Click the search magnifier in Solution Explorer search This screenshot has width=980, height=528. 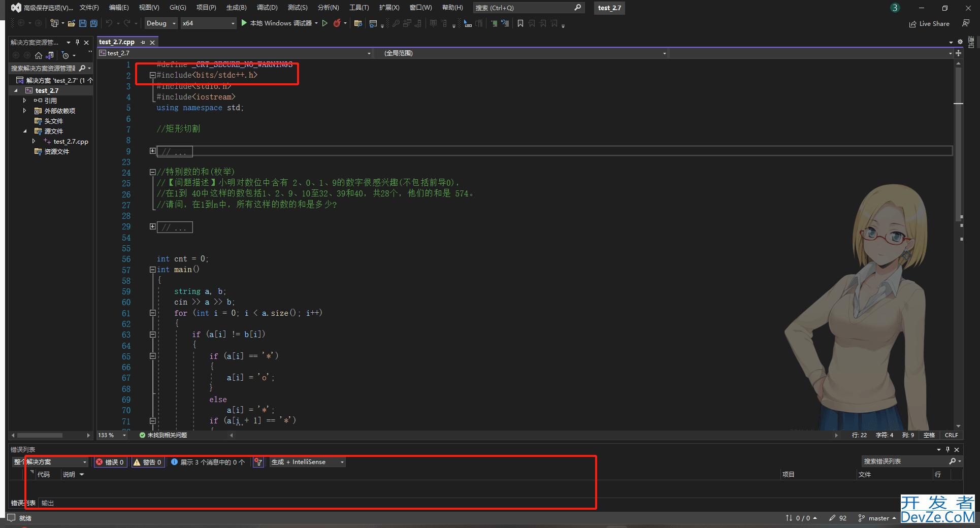click(82, 68)
